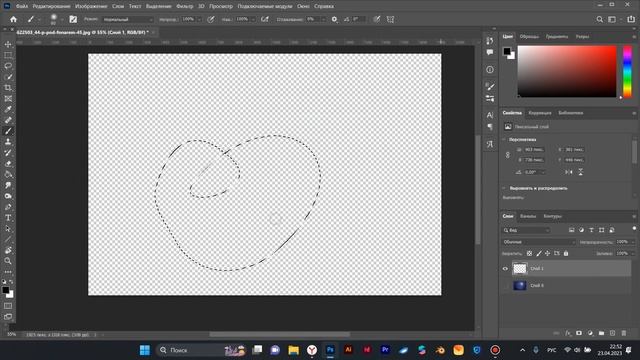Click the foreground color swatch in Color panel
This screenshot has height=360, width=640.
tap(507, 51)
